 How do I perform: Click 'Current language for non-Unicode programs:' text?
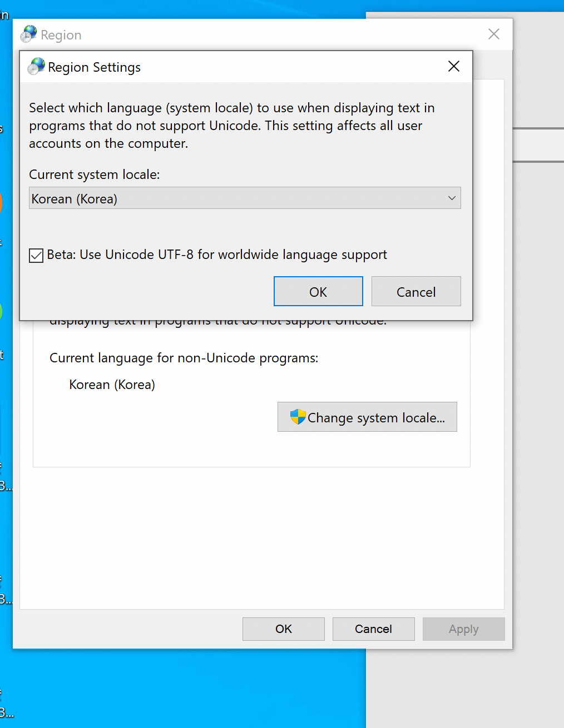(184, 358)
